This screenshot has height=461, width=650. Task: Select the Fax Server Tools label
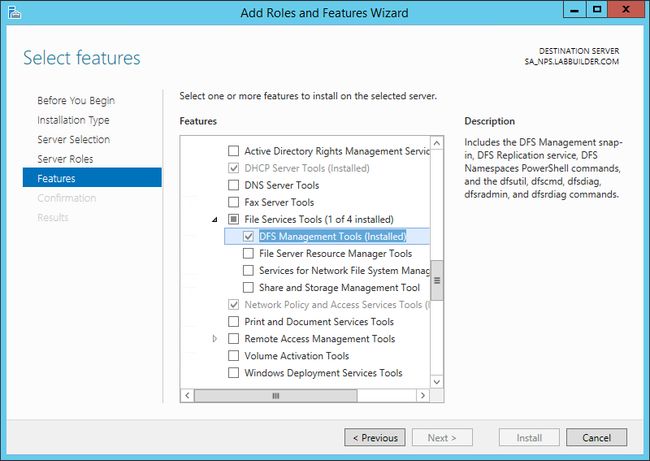tap(279, 202)
